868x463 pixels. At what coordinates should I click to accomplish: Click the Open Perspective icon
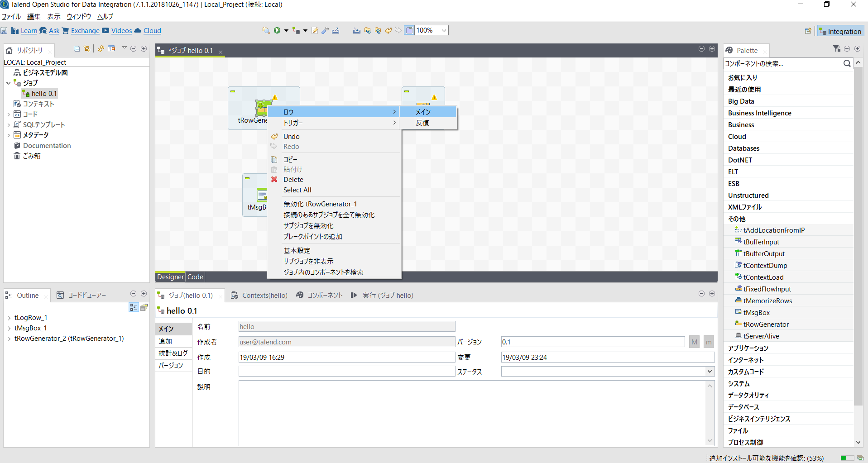808,31
